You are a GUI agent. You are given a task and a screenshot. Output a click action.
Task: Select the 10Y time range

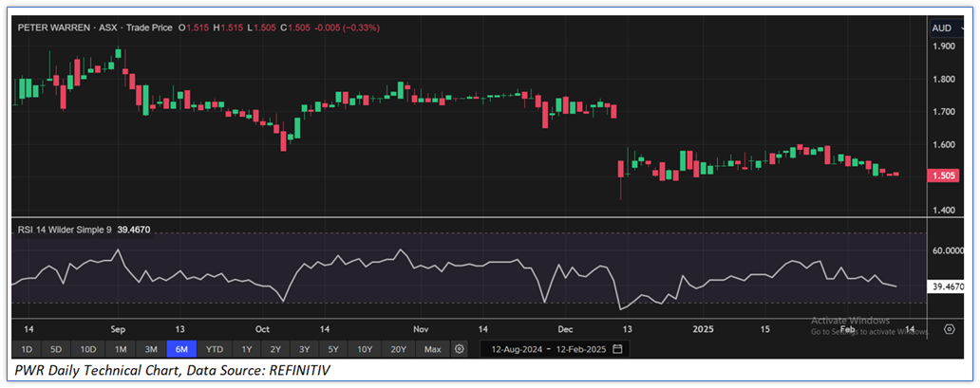pyautogui.click(x=365, y=349)
